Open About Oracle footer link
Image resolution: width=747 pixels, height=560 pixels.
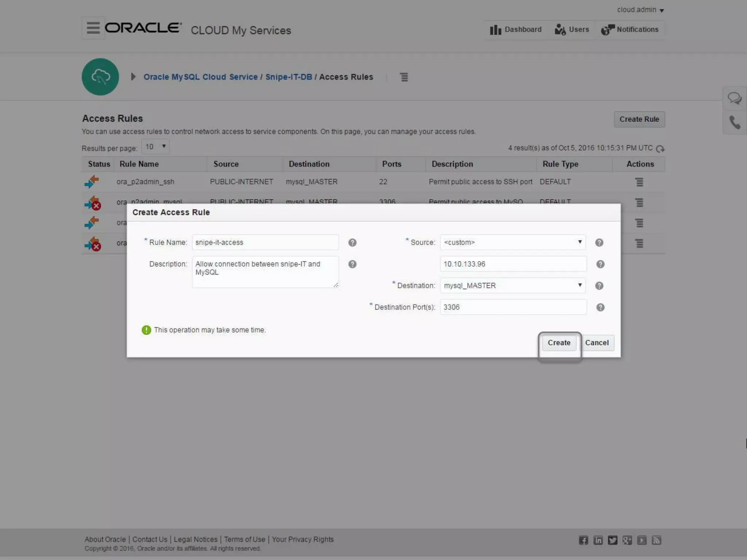105,539
